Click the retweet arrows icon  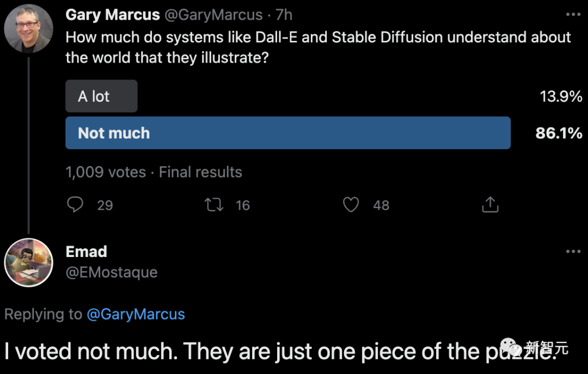coord(213,205)
